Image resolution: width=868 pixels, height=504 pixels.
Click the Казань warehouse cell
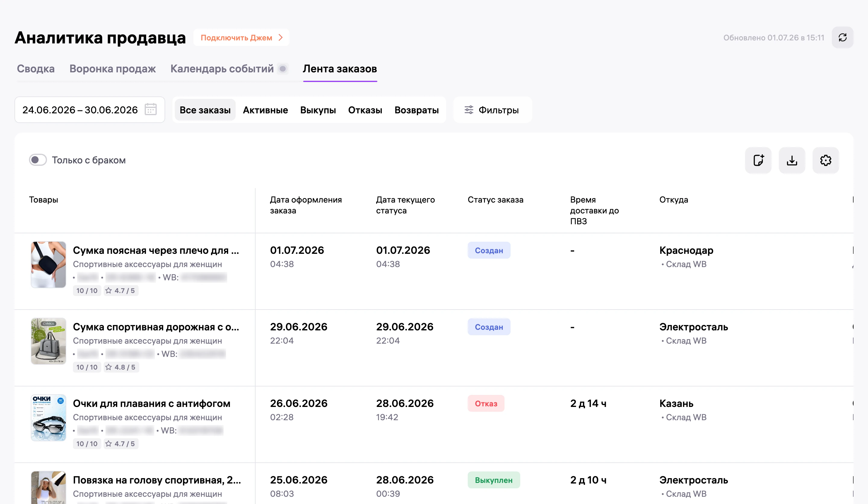683,410
